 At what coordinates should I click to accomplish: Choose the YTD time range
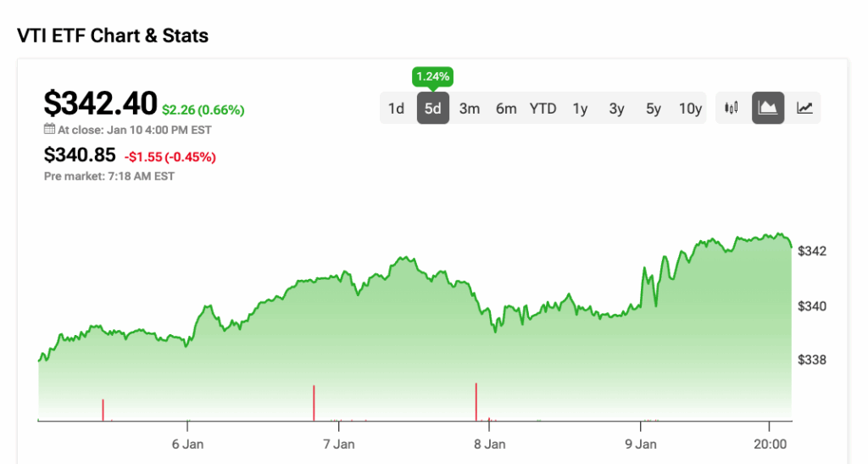coord(543,108)
